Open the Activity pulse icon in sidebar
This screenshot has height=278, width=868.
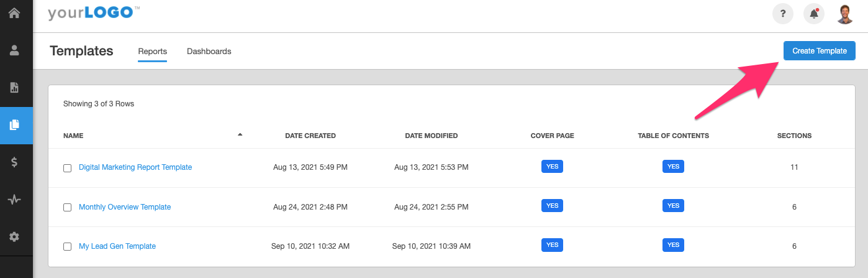(14, 200)
